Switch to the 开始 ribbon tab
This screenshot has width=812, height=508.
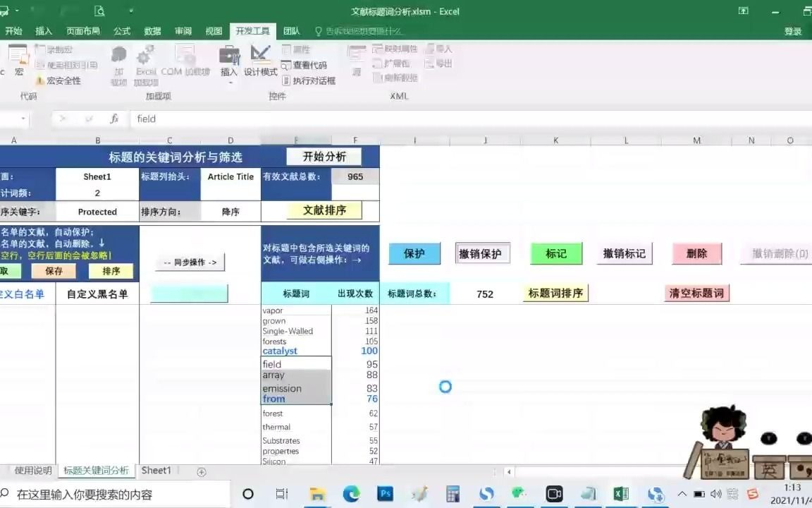pyautogui.click(x=13, y=30)
